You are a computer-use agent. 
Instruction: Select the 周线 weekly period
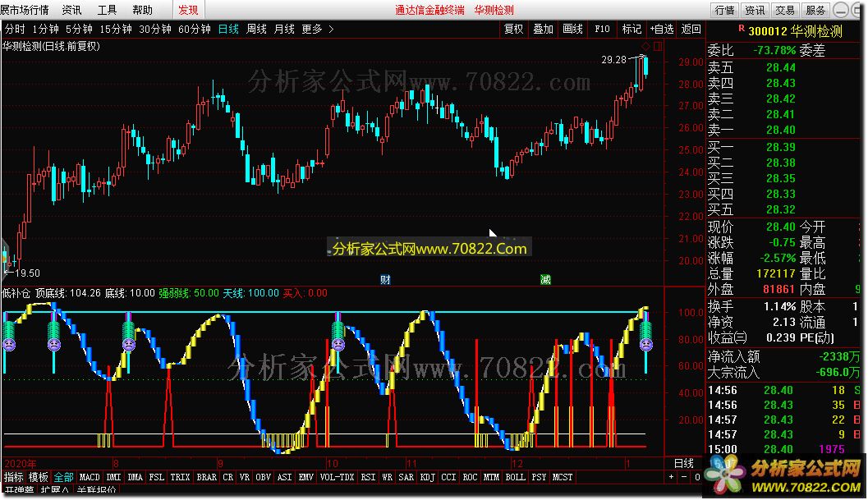coord(256,29)
